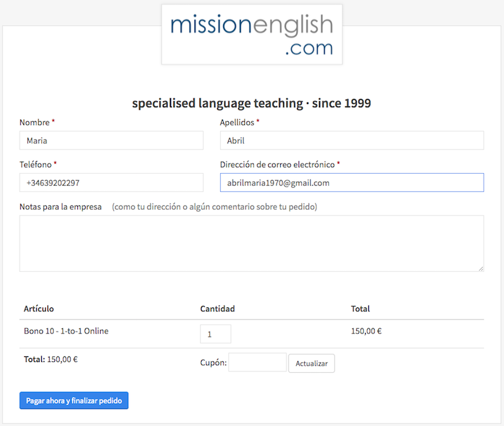Viewport: 504px width, 426px height.
Task: Click the Nombre field label
Action: pos(35,122)
